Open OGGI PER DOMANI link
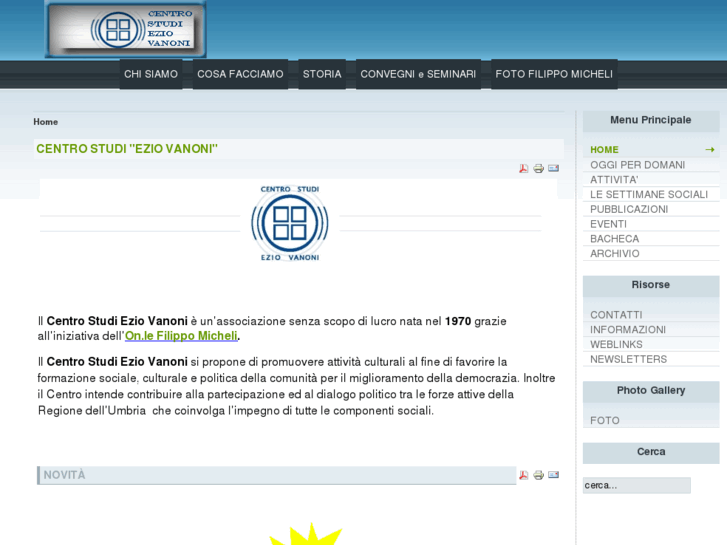This screenshot has width=727, height=545. [651, 165]
